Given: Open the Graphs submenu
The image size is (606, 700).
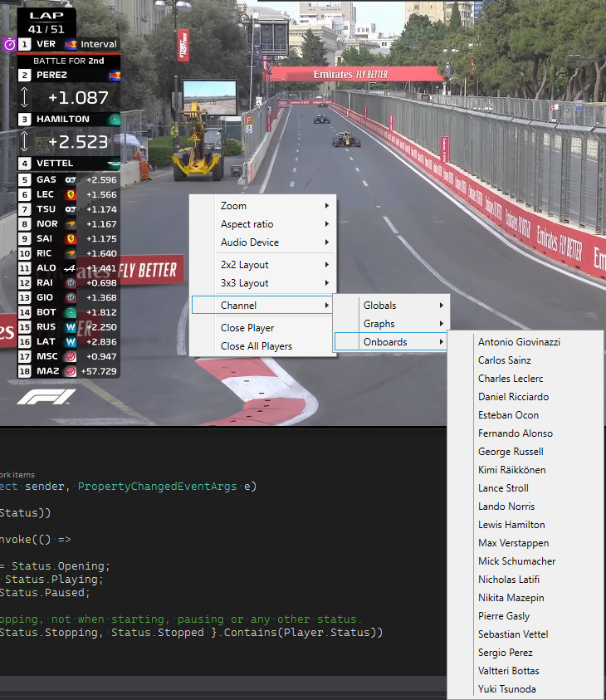Looking at the screenshot, I should point(391,324).
